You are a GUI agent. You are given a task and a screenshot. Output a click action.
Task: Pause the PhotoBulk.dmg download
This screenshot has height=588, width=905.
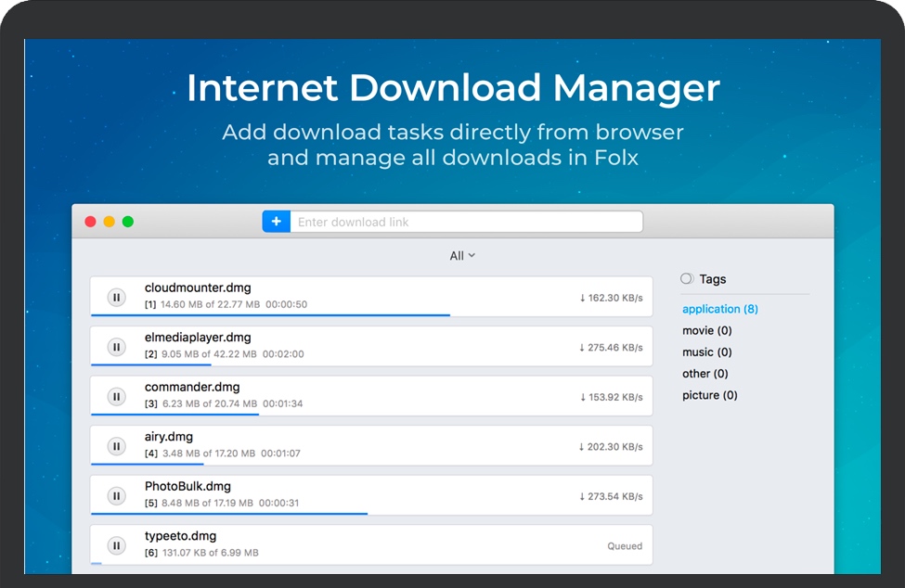pyautogui.click(x=116, y=496)
